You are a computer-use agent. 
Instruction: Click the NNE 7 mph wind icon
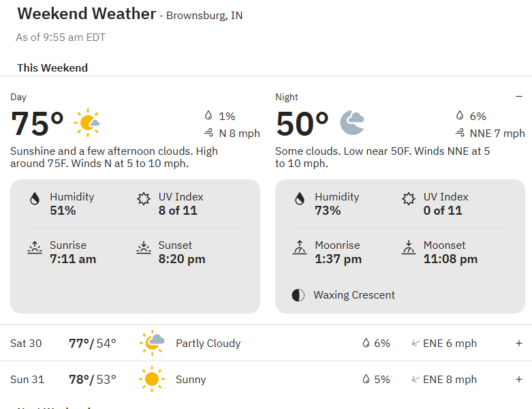pos(460,133)
